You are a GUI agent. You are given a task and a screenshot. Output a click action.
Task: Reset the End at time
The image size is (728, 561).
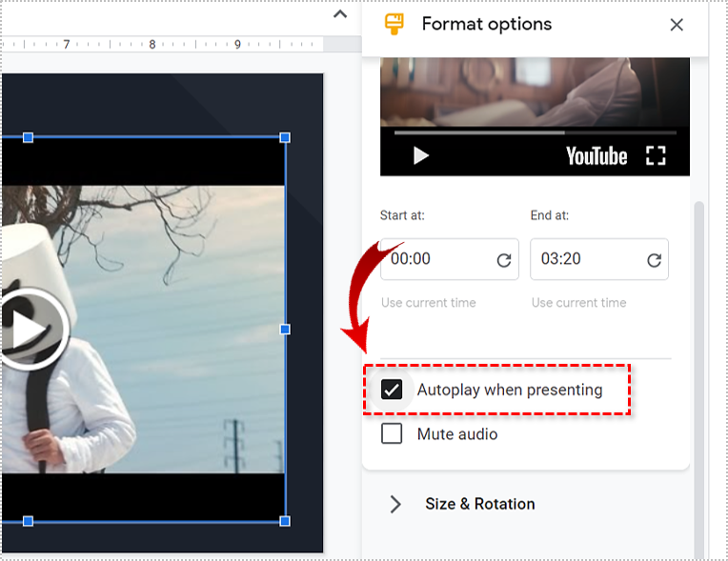[655, 260]
